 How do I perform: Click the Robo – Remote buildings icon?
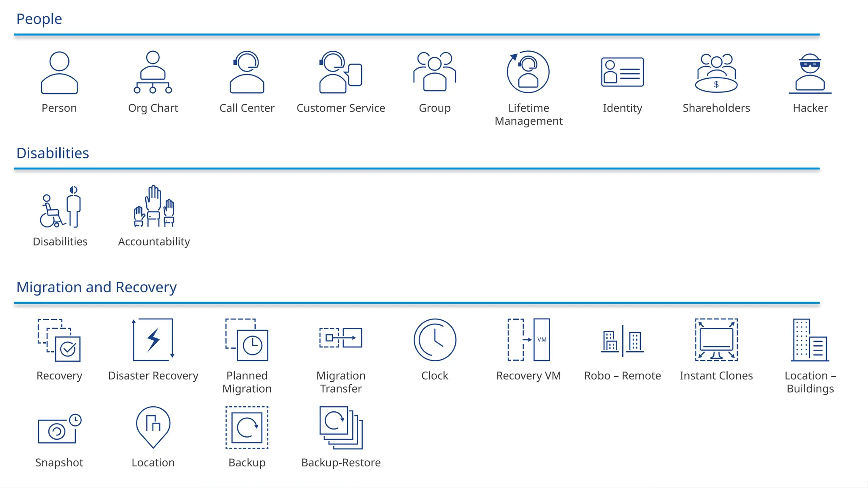(623, 341)
